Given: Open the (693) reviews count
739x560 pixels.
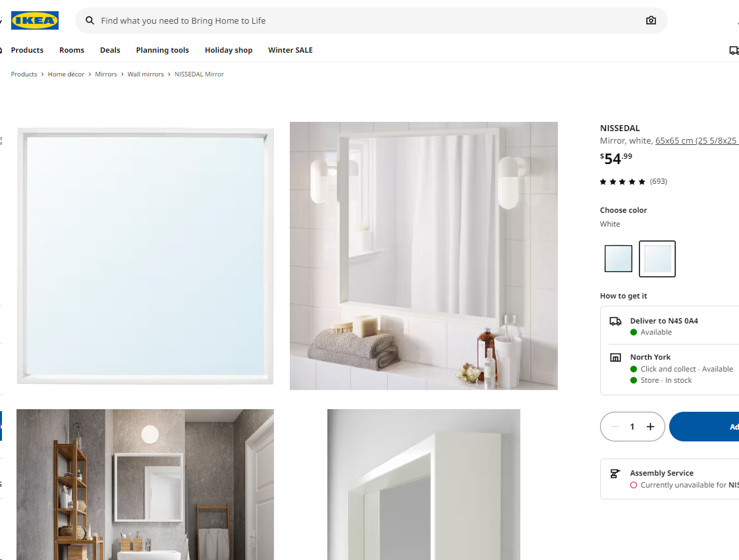Looking at the screenshot, I should click(659, 181).
